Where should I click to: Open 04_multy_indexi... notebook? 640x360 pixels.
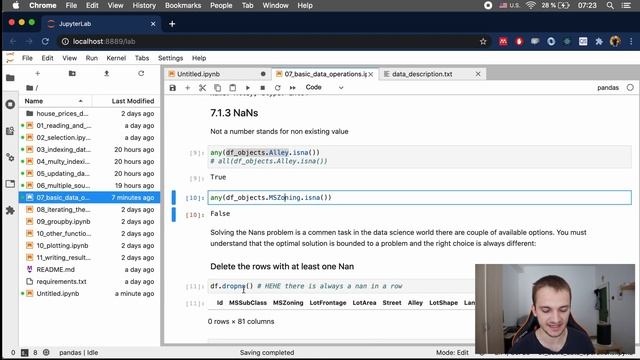point(89,162)
